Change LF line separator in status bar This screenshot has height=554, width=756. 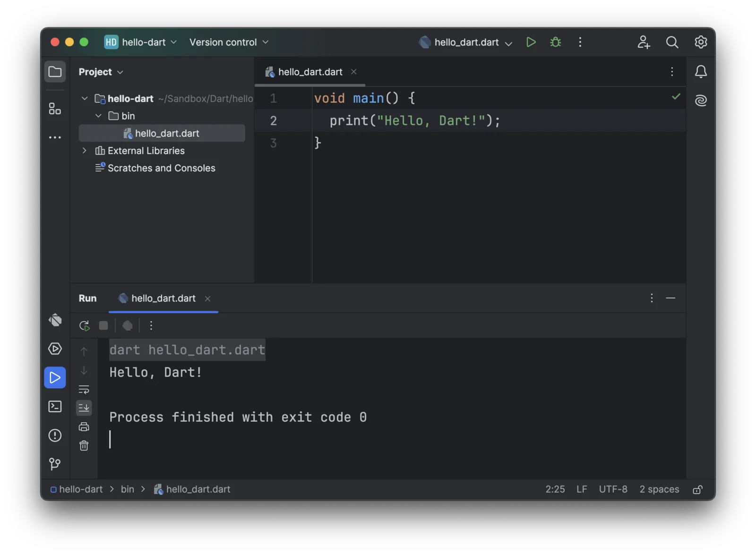[x=582, y=489]
